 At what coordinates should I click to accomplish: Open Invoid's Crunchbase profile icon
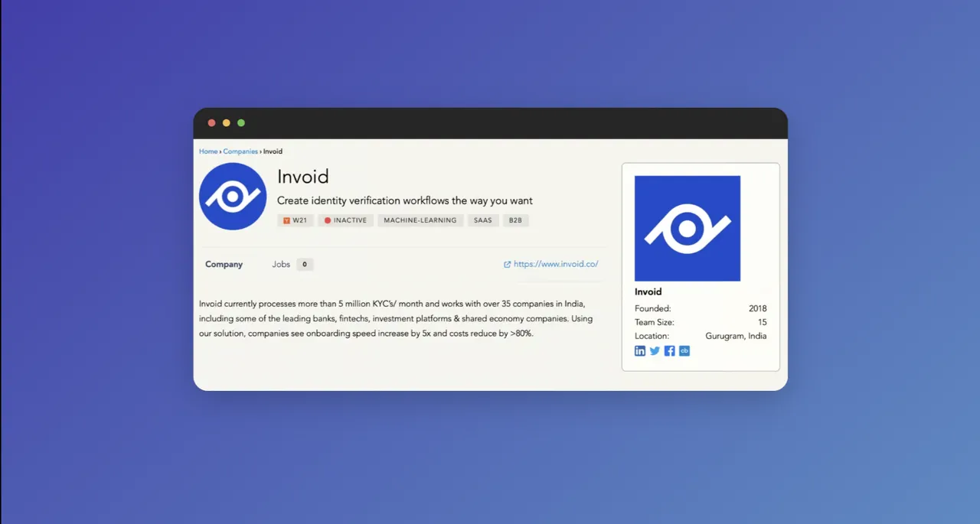pyautogui.click(x=684, y=351)
